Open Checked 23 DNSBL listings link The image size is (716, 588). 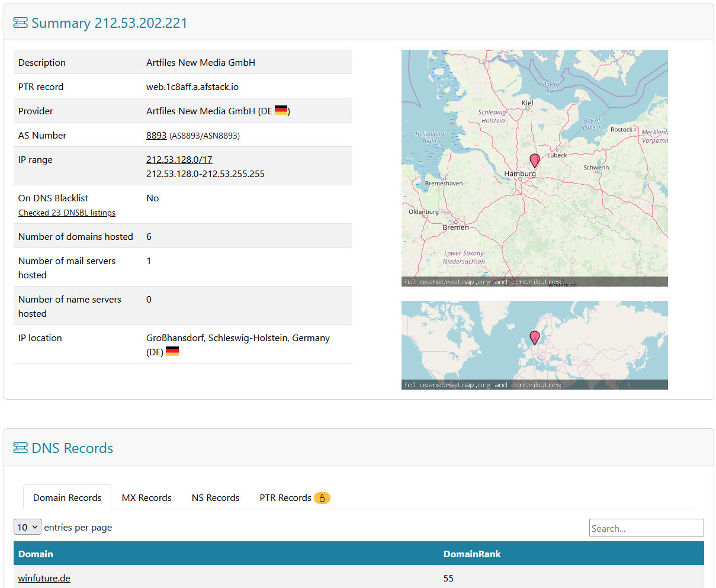[x=67, y=213]
